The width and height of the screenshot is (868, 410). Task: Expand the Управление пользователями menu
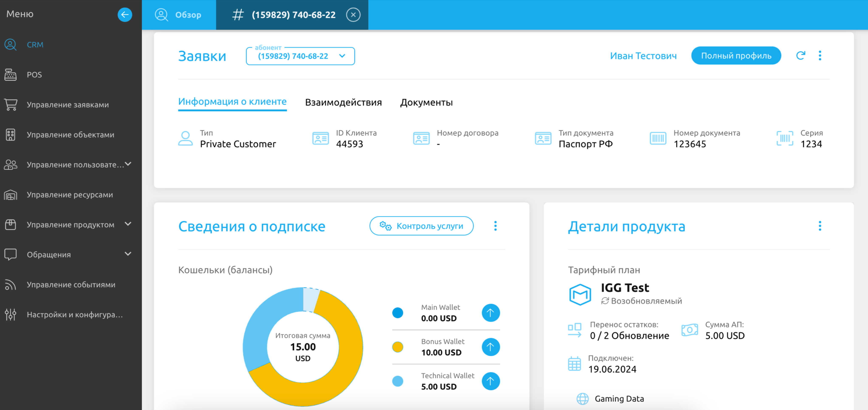point(128,164)
